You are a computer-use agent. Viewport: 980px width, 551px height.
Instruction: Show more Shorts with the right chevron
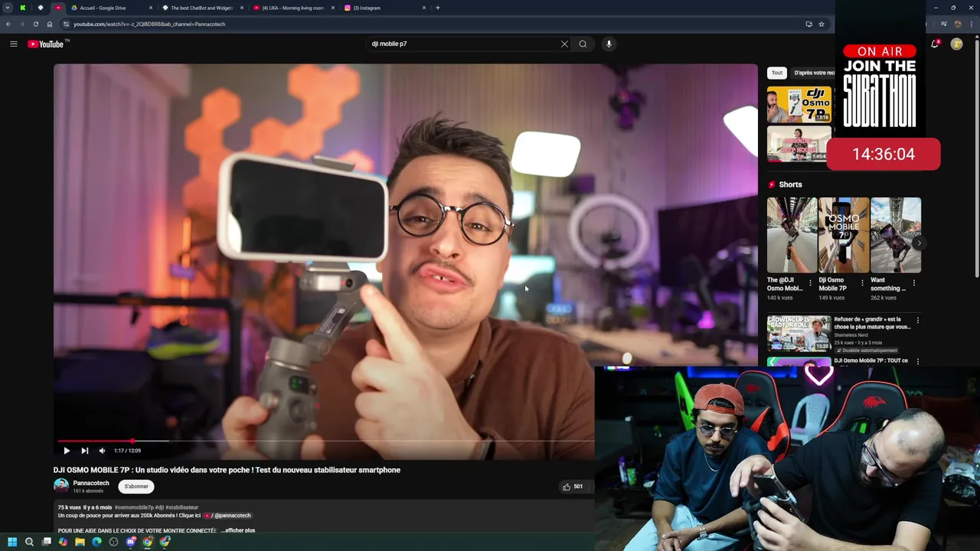tap(919, 243)
